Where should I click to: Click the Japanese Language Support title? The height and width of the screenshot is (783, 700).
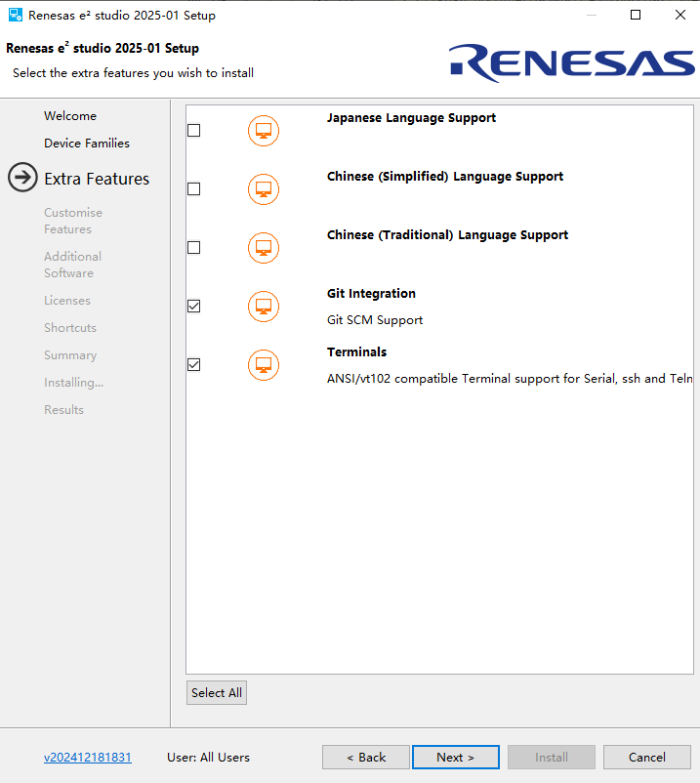[x=411, y=118]
